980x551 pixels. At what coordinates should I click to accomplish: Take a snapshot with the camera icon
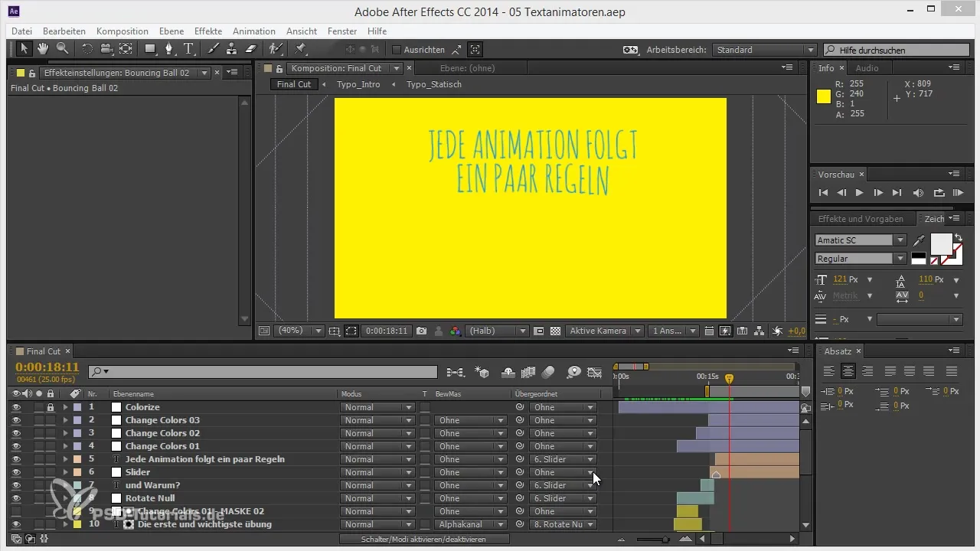tap(421, 331)
